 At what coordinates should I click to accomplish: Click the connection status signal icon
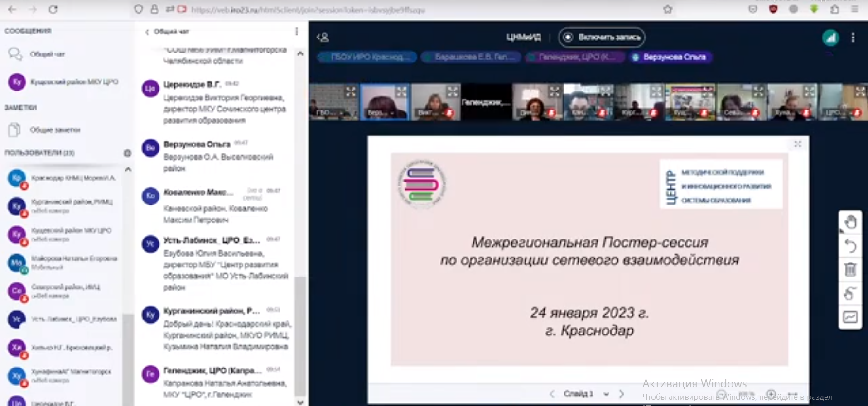pos(830,38)
